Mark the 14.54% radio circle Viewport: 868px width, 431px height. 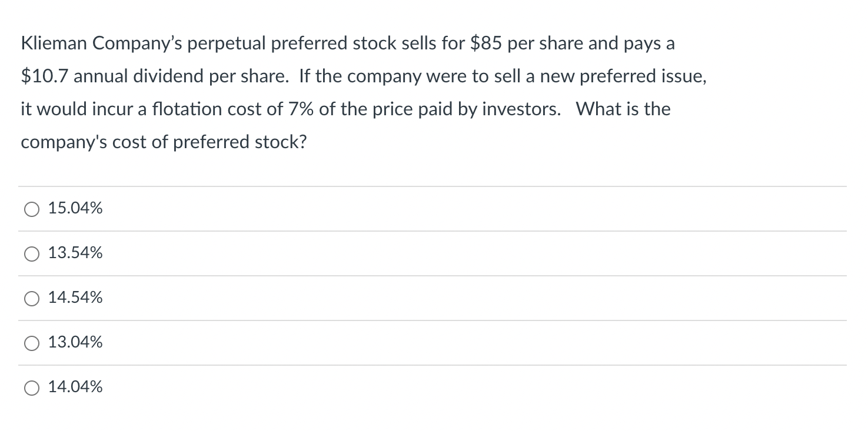point(31,298)
